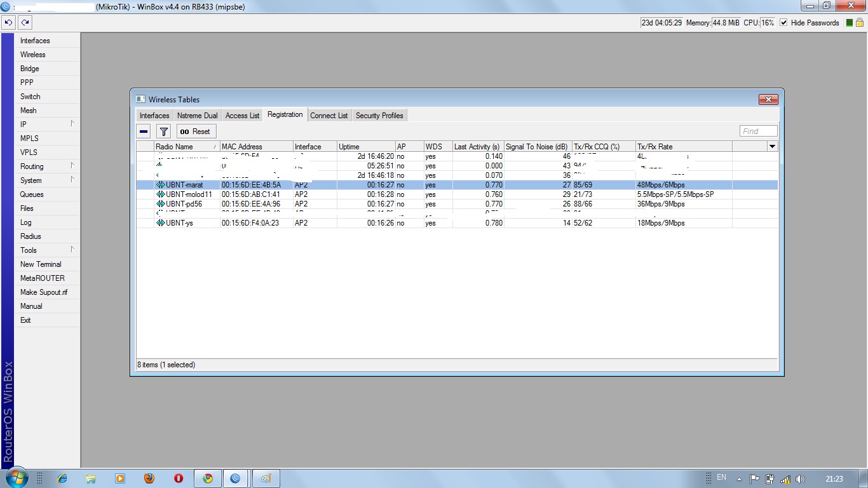The image size is (868, 488).
Task: Switch to the Security Profiles tab
Action: tap(379, 116)
